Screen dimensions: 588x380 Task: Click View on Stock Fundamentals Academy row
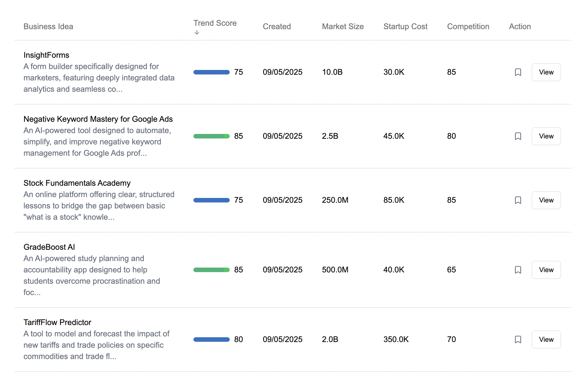point(546,200)
